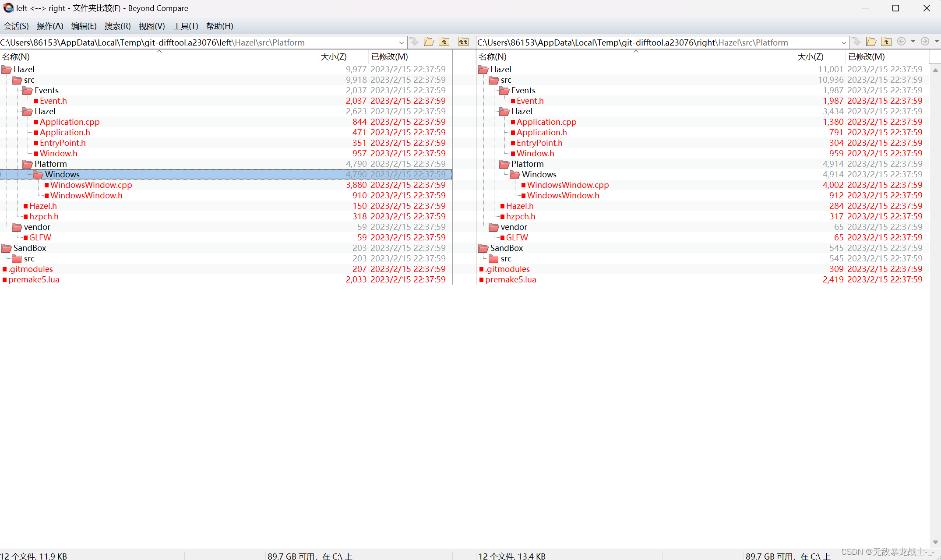This screenshot has height=560, width=941.
Task: Click Beyond Compare app icon in title bar
Action: (x=8, y=8)
